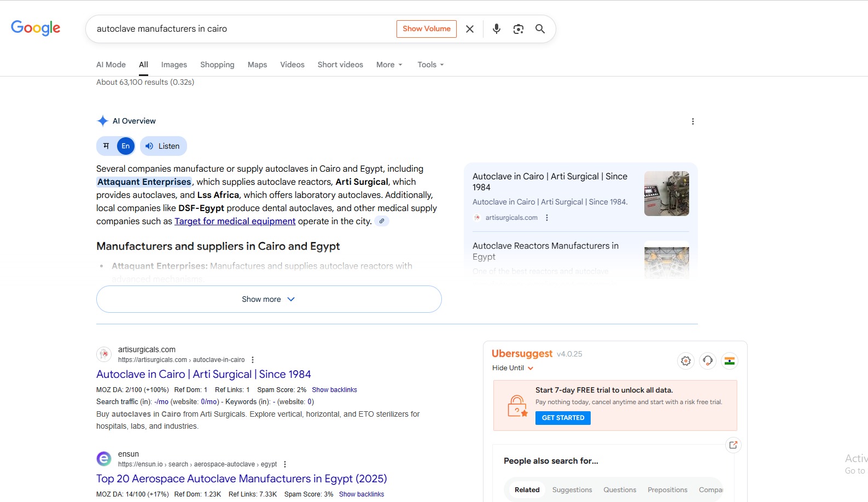Expand the More search filters menu
This screenshot has width=868, height=502.
389,65
